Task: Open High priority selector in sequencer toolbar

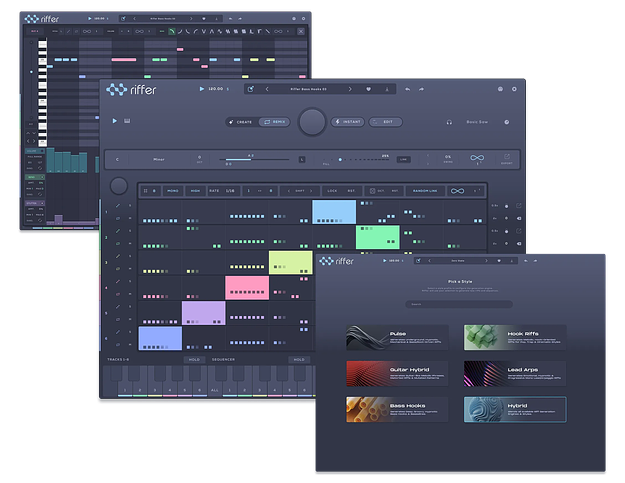Action: coord(195,191)
